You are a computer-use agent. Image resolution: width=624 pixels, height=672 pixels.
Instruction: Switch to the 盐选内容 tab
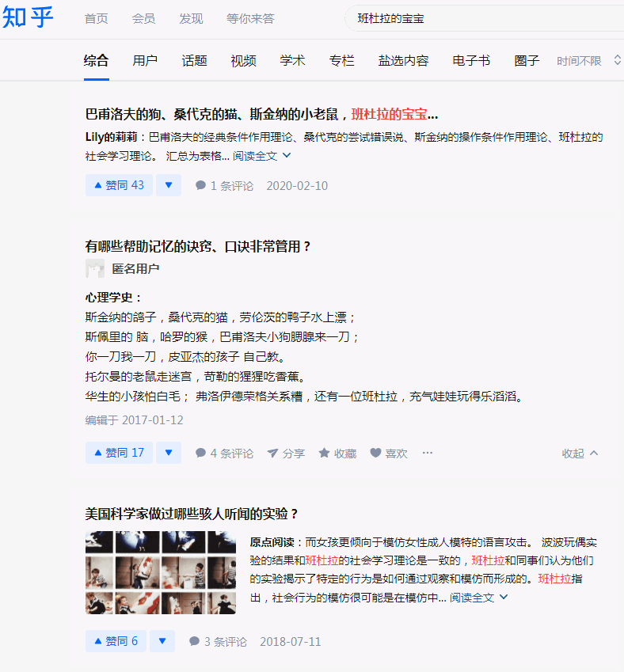coord(403,60)
